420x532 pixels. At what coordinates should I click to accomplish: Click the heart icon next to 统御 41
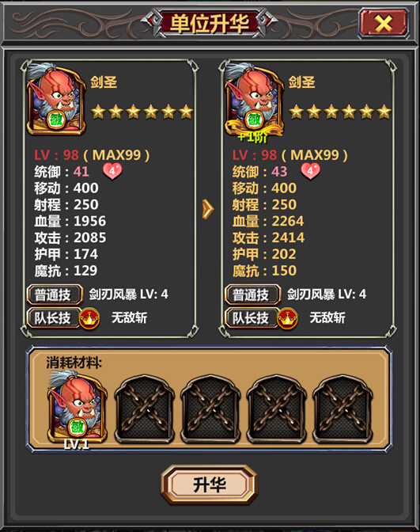pos(112,171)
